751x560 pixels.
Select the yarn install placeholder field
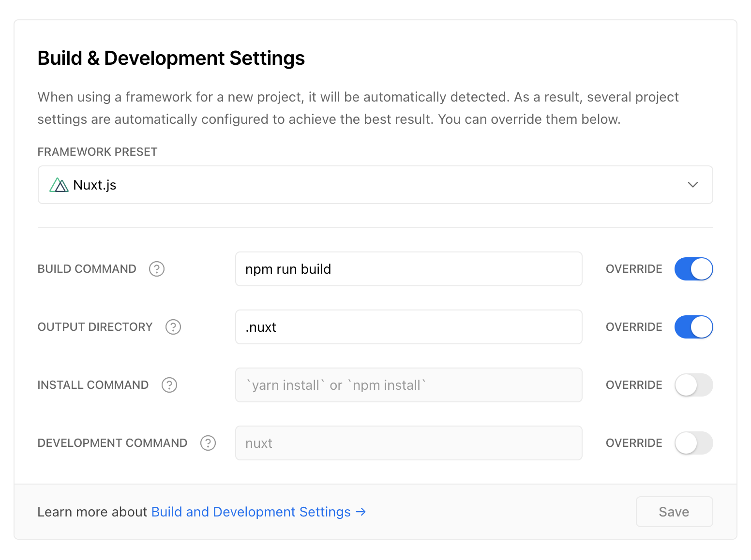click(408, 385)
